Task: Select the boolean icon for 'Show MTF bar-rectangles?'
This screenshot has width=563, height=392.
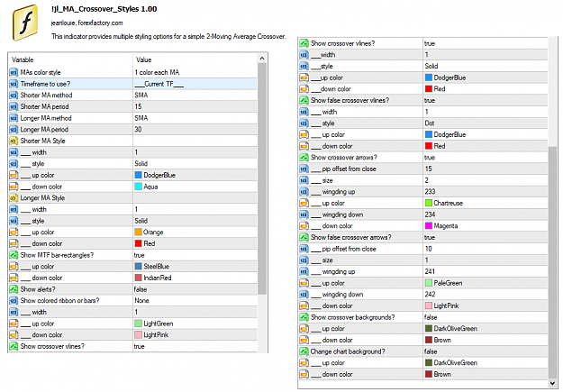Action: pos(14,255)
